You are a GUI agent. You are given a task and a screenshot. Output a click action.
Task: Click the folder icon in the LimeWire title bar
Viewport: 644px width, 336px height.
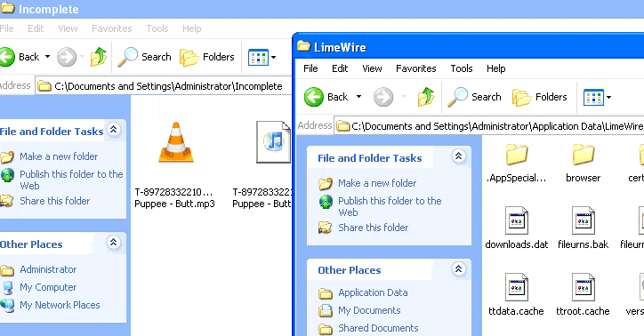click(304, 46)
